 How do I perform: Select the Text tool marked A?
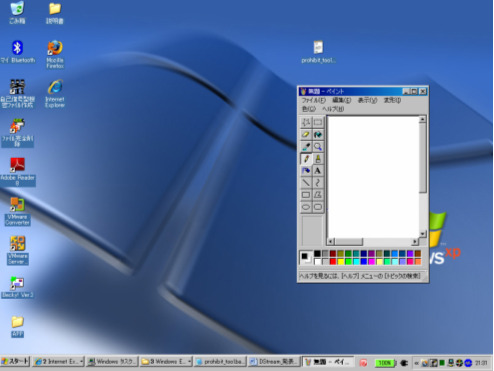(x=318, y=171)
